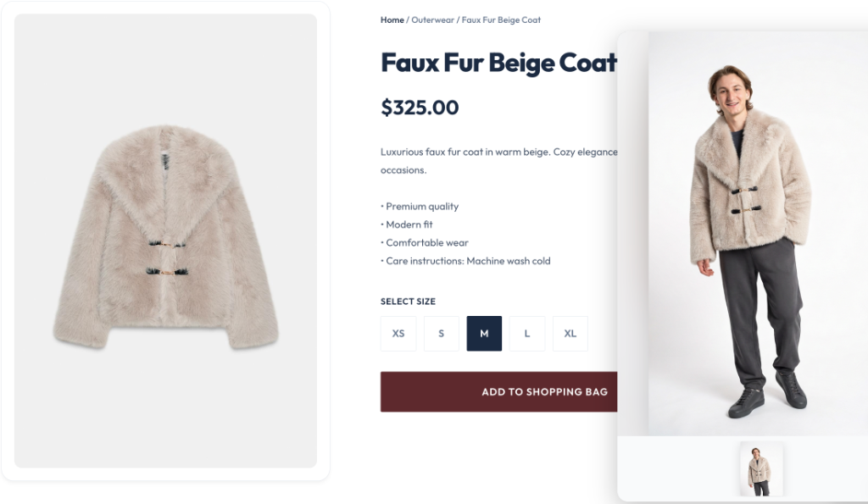Click the Care instructions line
The height and width of the screenshot is (504, 868).
[x=467, y=261]
